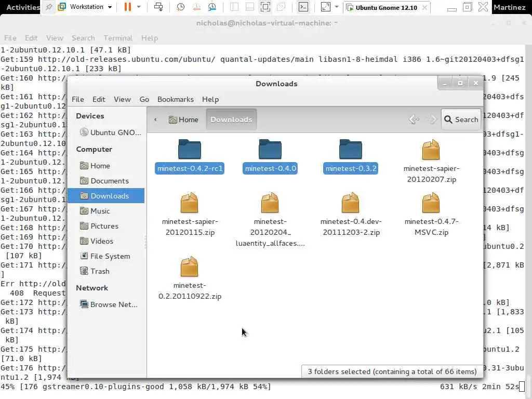532x399 pixels.
Task: Select minetest-0.2.20110922.zip archive icon
Action: pyautogui.click(x=189, y=267)
